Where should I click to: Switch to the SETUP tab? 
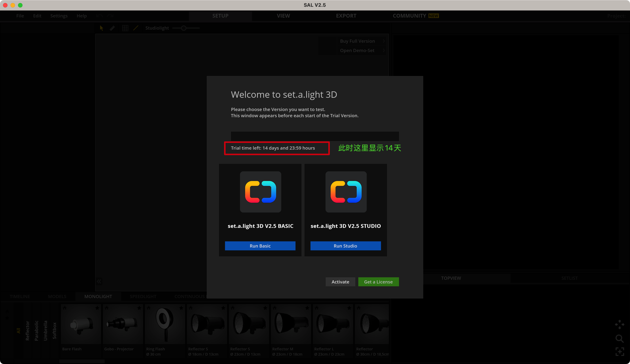coord(220,16)
